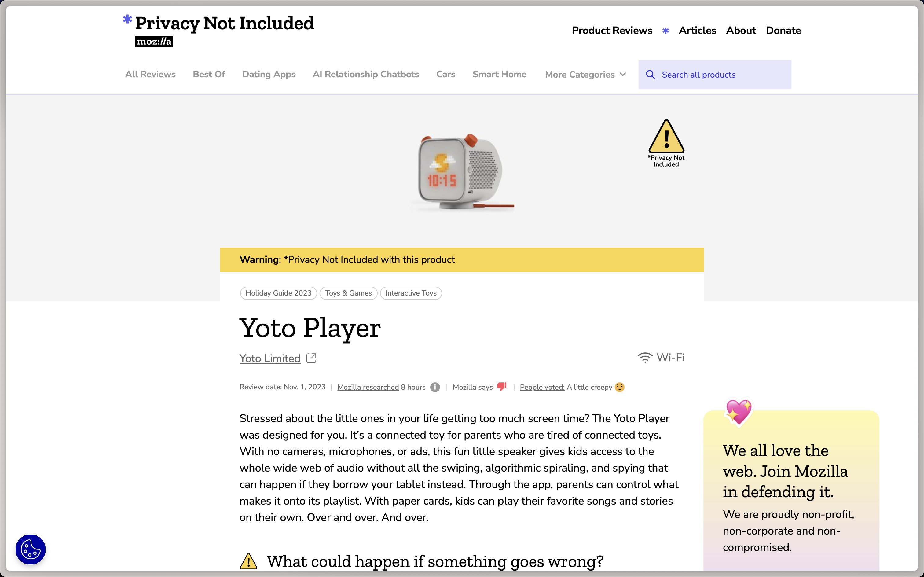Focus the Search all products field

(715, 74)
